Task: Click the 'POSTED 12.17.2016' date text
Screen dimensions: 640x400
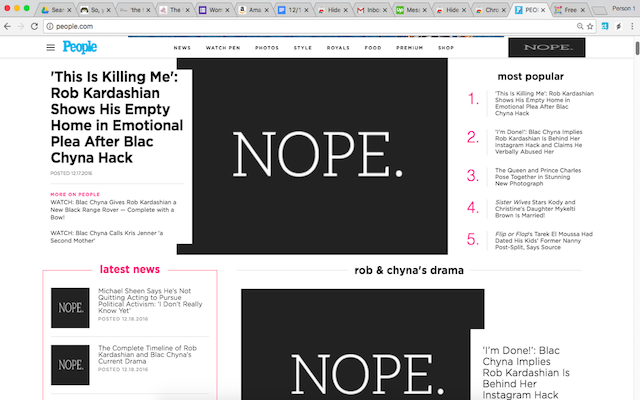Action: coord(71,173)
